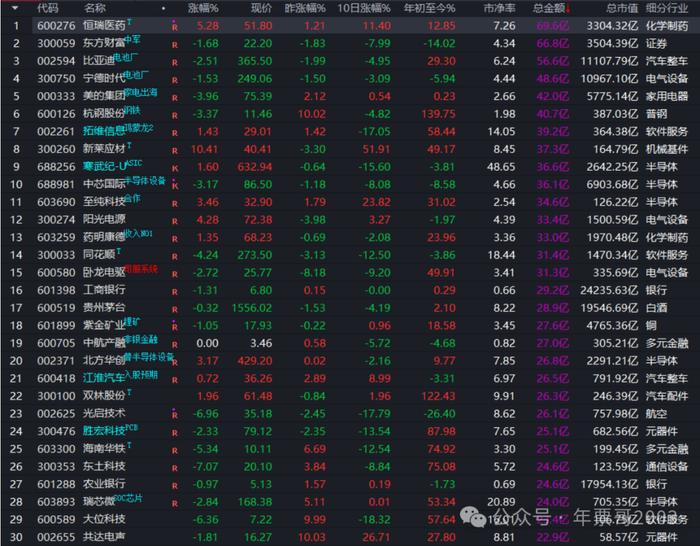Image resolution: width=700 pixels, height=546 pixels.
Task: Select stock 美的集团 in the list
Action: [x=104, y=96]
